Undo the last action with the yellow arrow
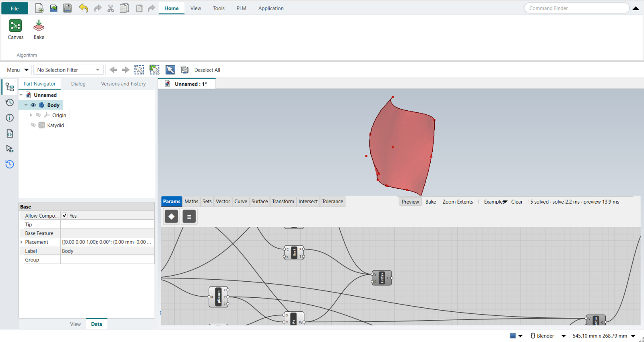 [x=83, y=8]
